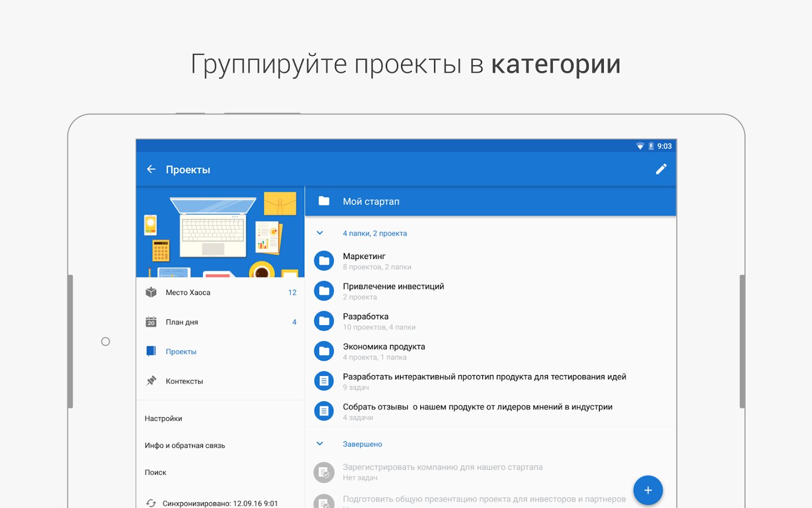Collapse the Завершено section chevron
The image size is (812, 508).
point(320,444)
